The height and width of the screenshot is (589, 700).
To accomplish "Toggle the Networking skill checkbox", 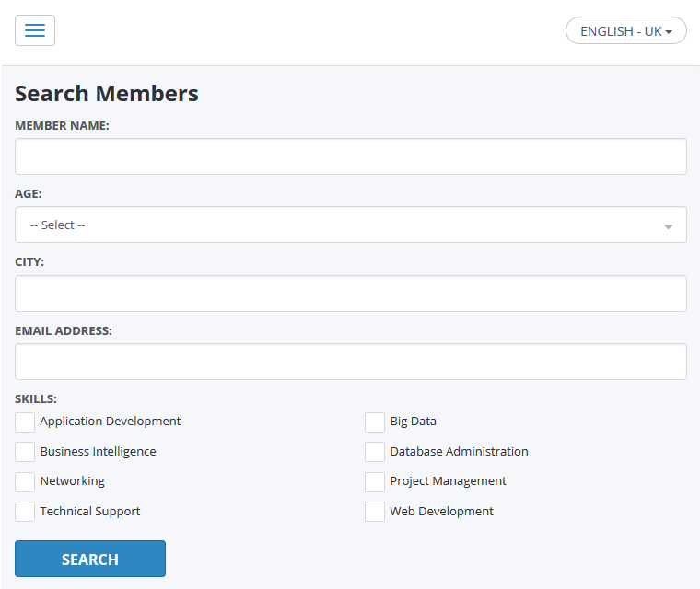I will point(25,482).
